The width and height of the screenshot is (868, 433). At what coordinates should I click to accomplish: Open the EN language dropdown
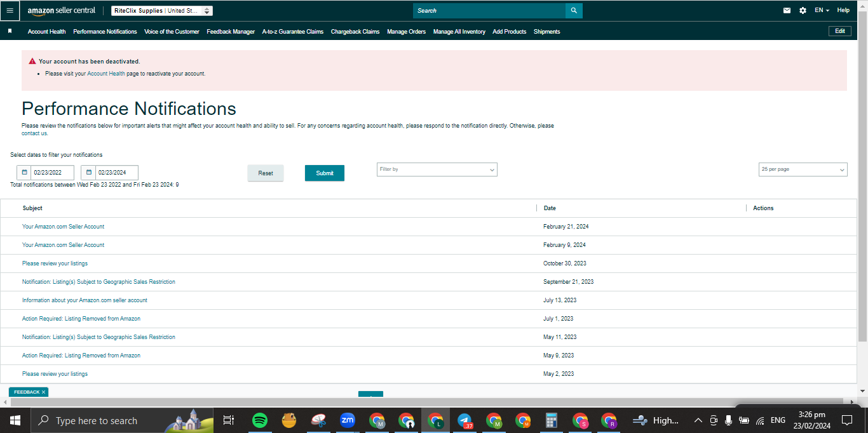point(822,10)
